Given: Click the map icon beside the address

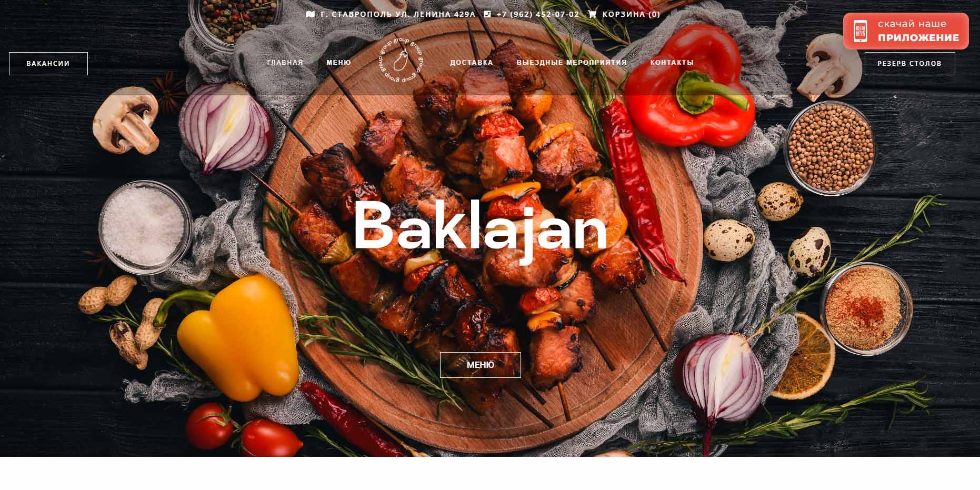Looking at the screenshot, I should (310, 14).
